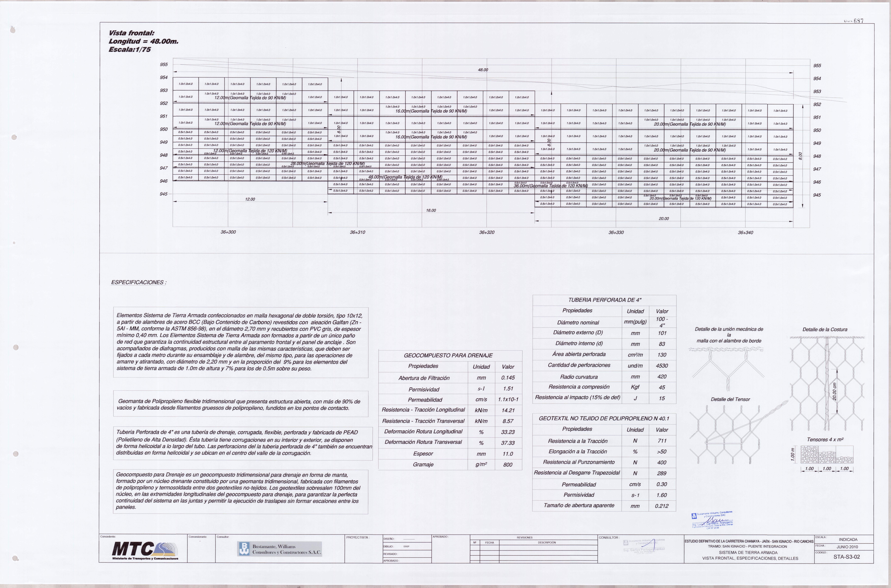The height and width of the screenshot is (588, 891).
Task: Click the 'Detalle de la Costura' caption
Action: tap(825, 330)
